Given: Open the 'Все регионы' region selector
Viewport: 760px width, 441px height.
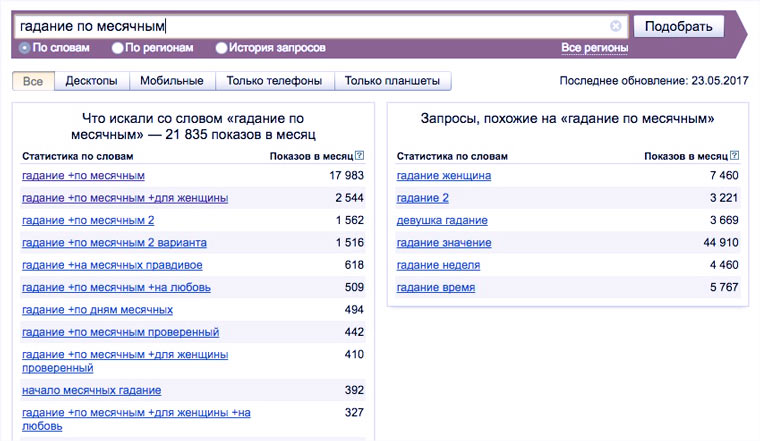Looking at the screenshot, I should (x=595, y=48).
